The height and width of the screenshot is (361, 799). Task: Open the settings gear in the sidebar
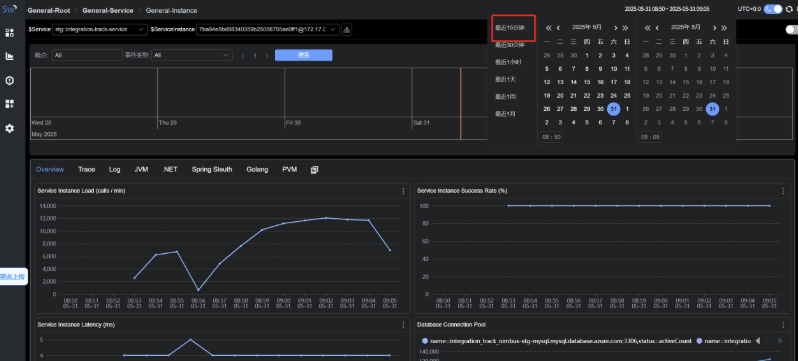click(x=10, y=128)
